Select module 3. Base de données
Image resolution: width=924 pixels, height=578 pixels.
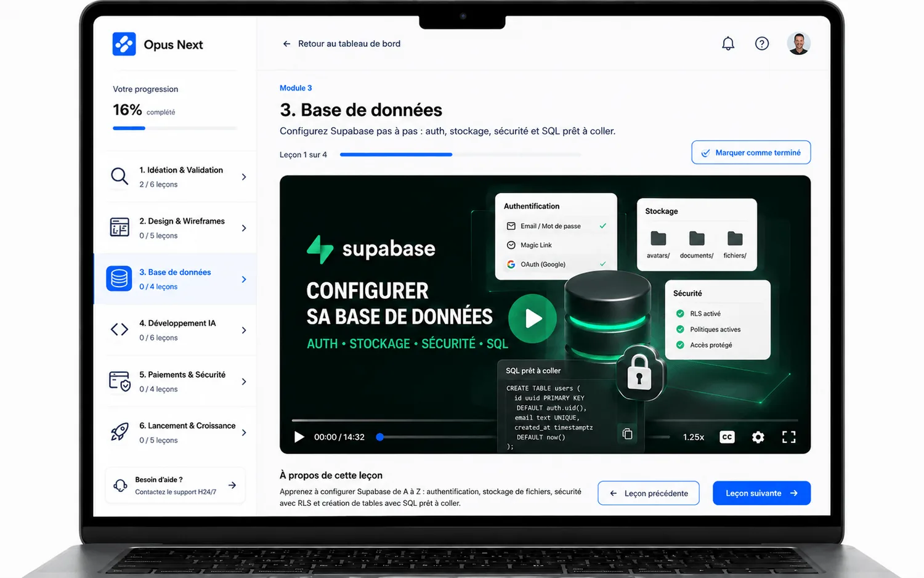tap(175, 279)
